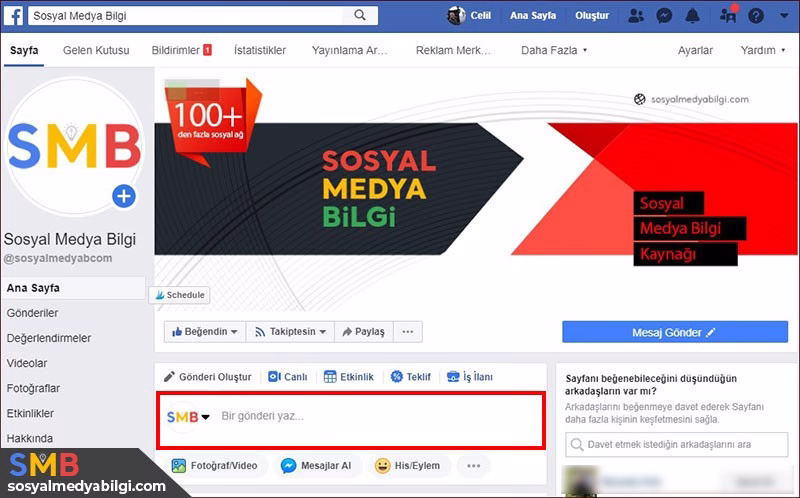Open the Beğendin dropdown

(205, 332)
